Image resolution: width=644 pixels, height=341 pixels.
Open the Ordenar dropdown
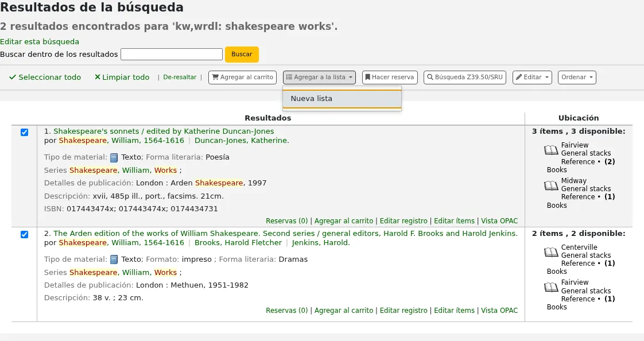(577, 77)
